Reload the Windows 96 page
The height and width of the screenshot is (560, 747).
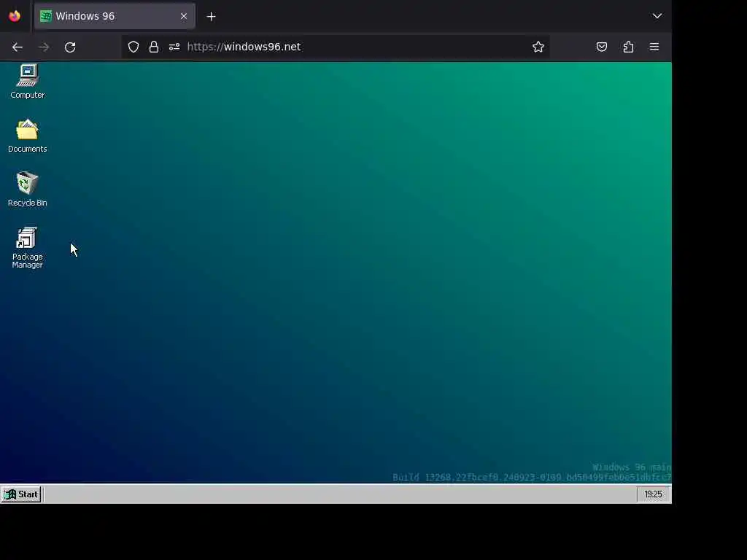coord(70,47)
